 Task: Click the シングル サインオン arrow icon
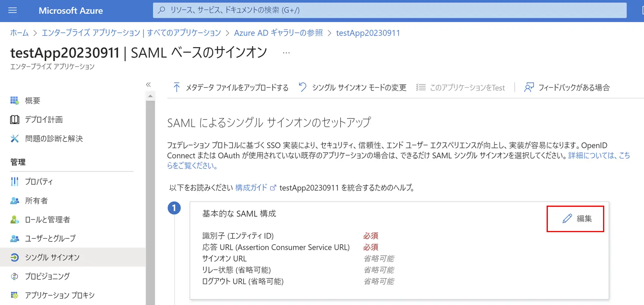(x=14, y=258)
